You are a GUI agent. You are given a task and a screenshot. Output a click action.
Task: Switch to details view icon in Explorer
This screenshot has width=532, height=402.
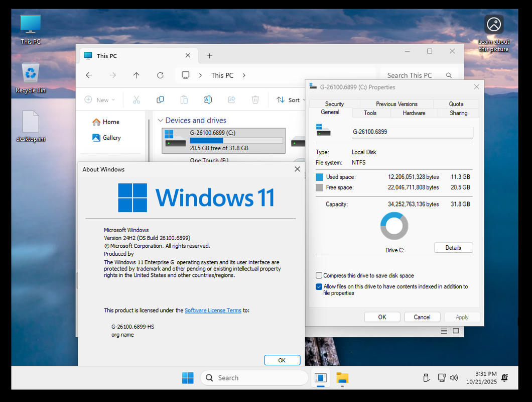tap(444, 331)
